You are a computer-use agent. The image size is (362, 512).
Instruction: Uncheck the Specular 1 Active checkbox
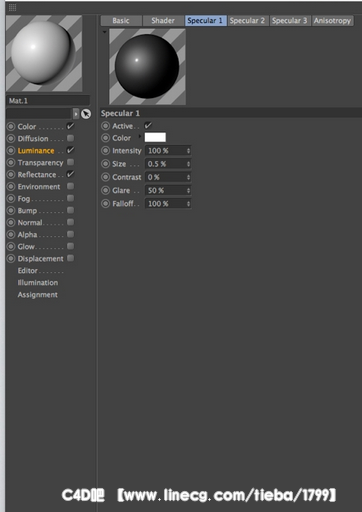(x=148, y=126)
